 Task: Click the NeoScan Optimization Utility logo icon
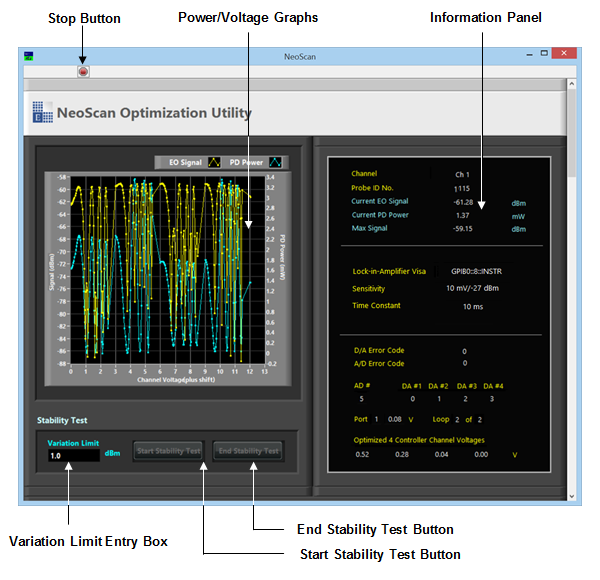(x=42, y=112)
